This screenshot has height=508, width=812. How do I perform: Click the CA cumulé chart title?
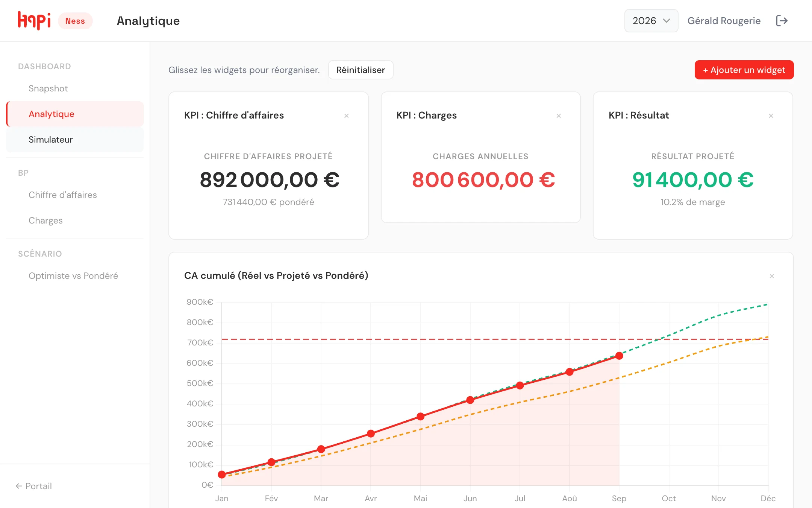[x=276, y=275]
